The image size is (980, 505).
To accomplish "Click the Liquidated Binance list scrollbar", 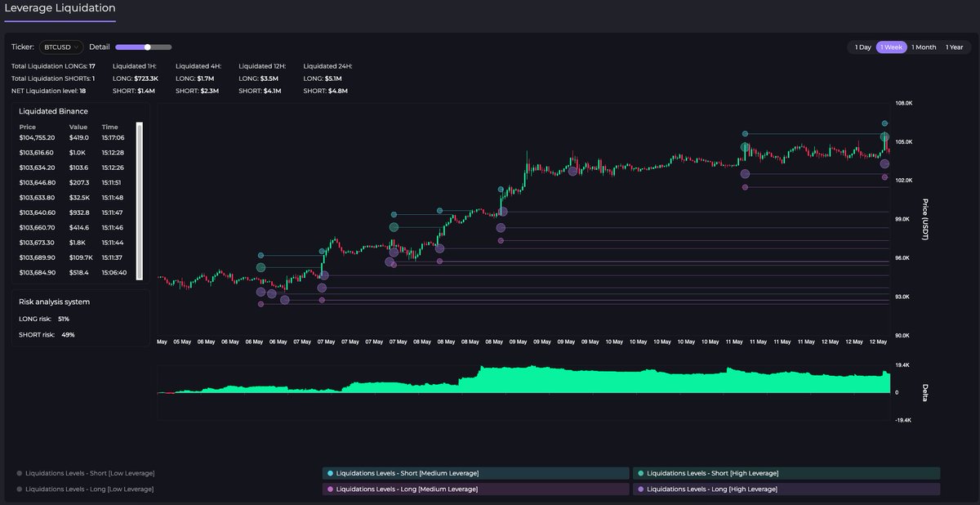I will pos(139,200).
